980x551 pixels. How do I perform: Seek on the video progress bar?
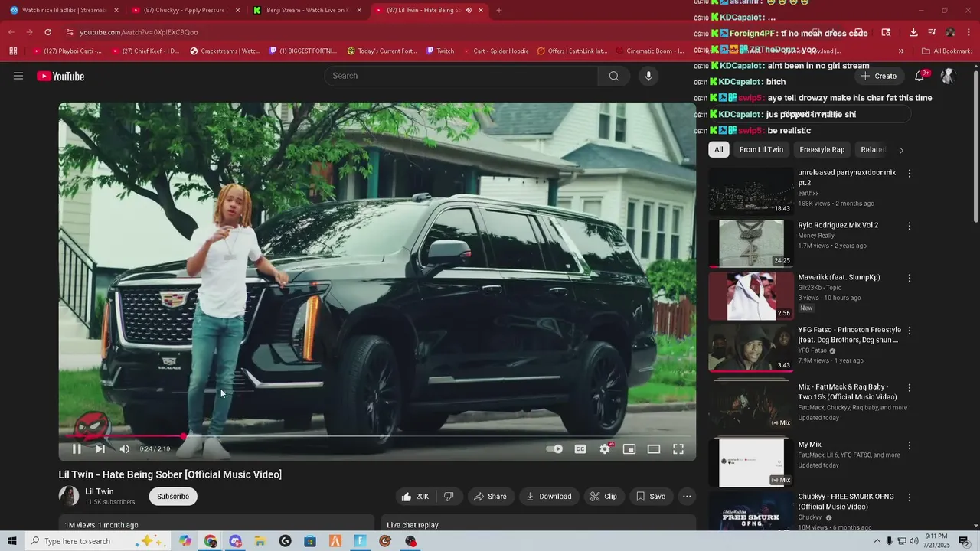[x=377, y=436]
